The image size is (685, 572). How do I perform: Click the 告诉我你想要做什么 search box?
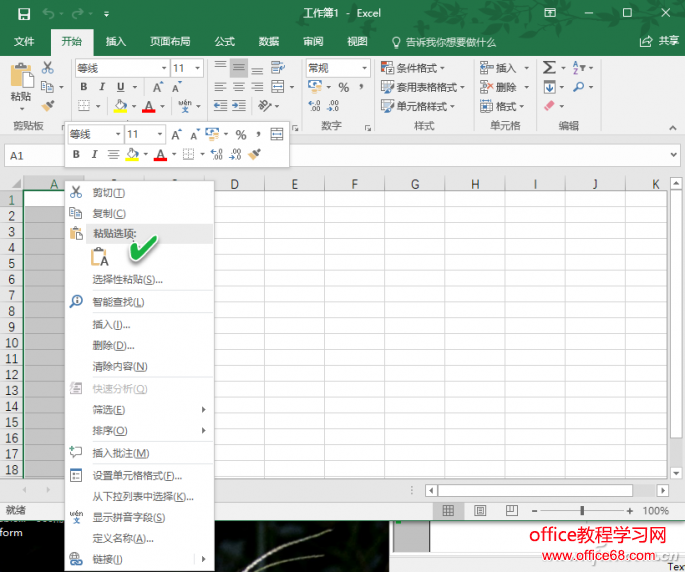coord(444,42)
